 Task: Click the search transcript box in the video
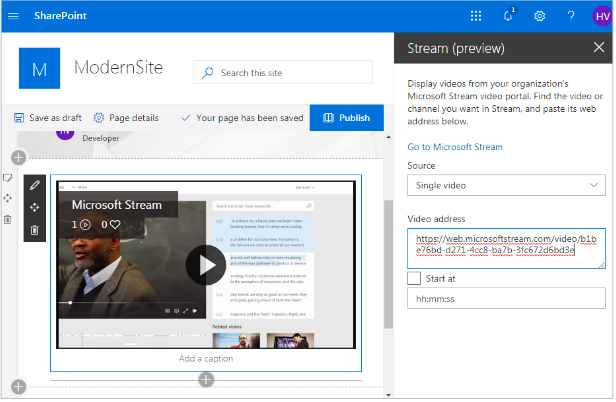(264, 207)
